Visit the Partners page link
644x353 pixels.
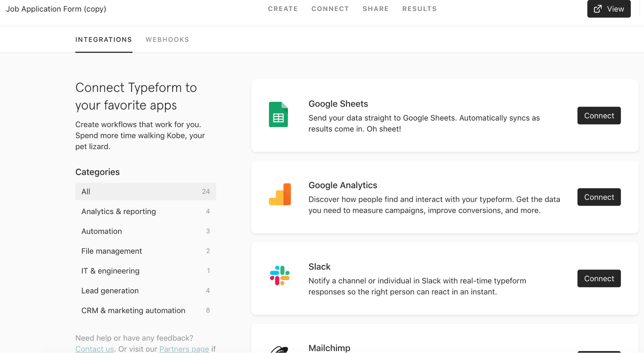184,349
